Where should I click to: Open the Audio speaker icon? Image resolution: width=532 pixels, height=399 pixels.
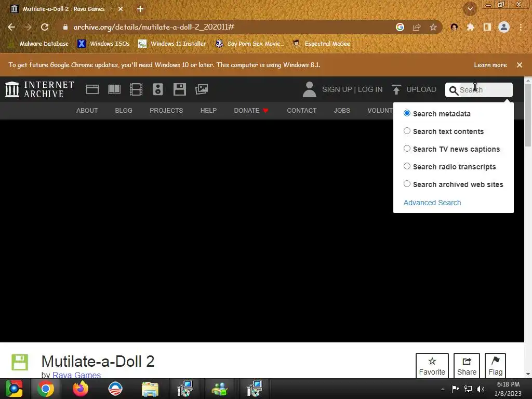(x=158, y=89)
